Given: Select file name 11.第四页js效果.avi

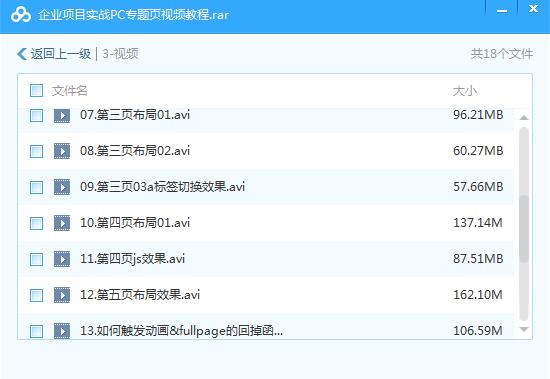Looking at the screenshot, I should (x=133, y=259).
